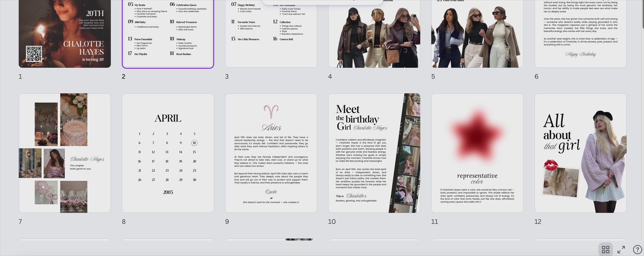Open the April 2005 calendar page
Image resolution: width=644 pixels, height=256 pixels.
coord(168,153)
